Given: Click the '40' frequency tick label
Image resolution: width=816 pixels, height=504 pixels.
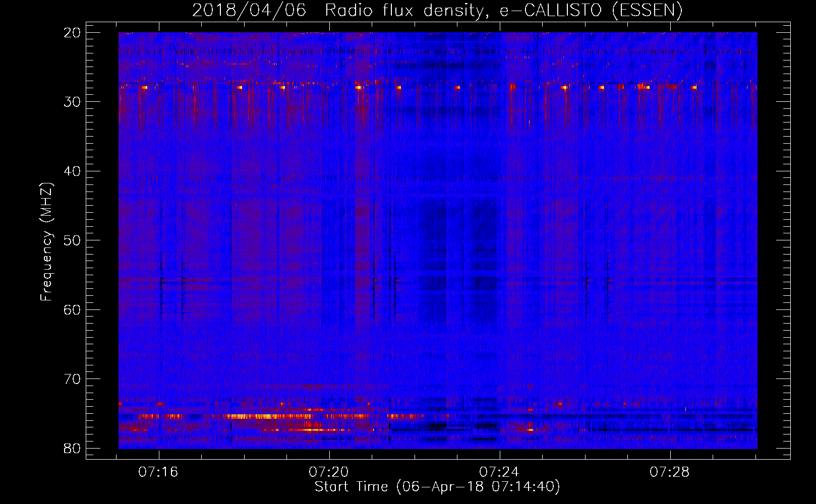Looking at the screenshot, I should coord(73,171).
